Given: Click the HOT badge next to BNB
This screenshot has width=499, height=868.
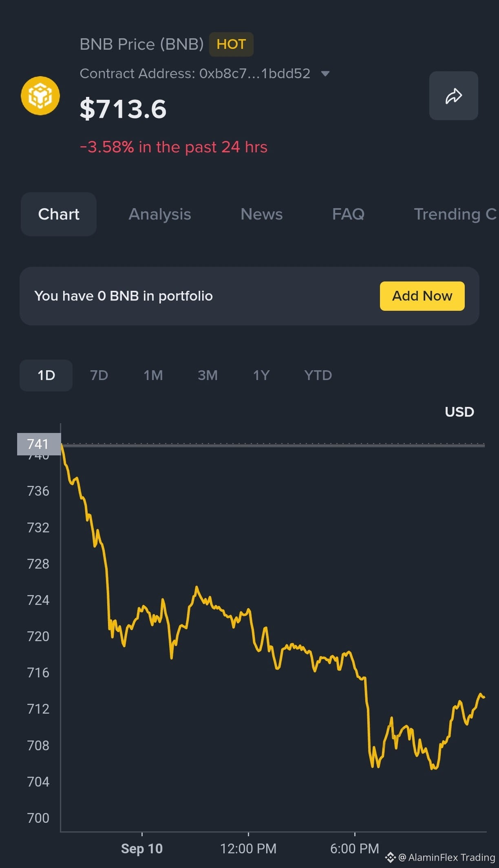Looking at the screenshot, I should [231, 44].
